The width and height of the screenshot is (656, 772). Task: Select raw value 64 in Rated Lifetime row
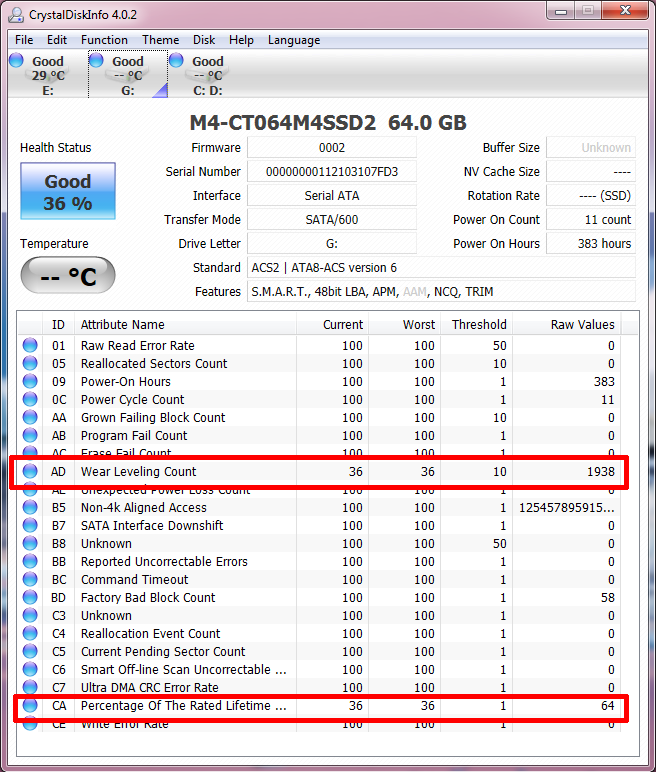point(608,706)
